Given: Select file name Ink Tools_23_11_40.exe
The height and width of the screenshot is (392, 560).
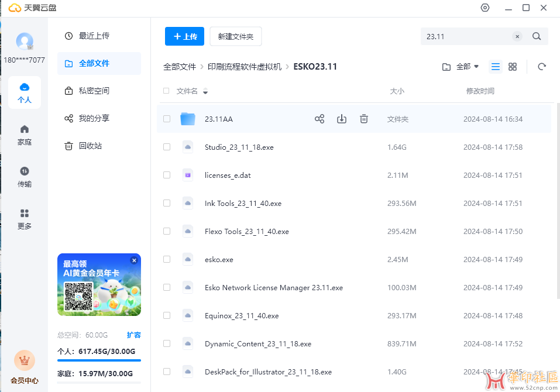Looking at the screenshot, I should (243, 204).
